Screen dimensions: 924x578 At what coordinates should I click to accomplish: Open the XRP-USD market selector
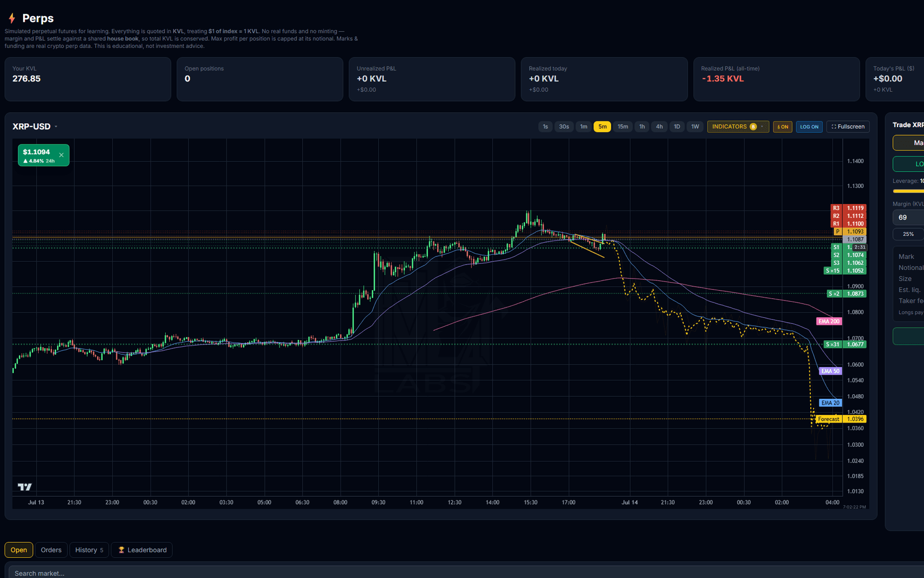[35, 127]
